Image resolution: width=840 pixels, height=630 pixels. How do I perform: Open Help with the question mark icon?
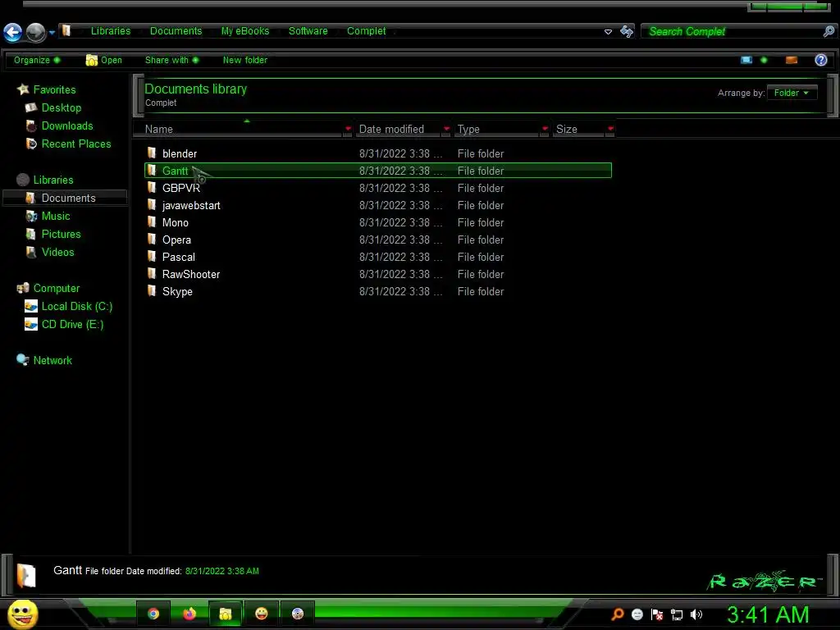pyautogui.click(x=820, y=60)
